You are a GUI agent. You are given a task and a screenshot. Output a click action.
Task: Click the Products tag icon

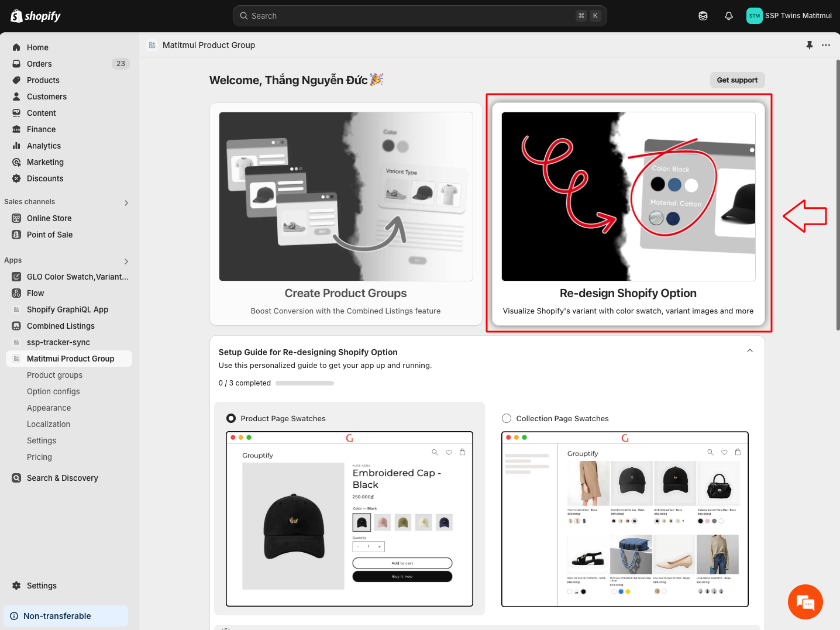coord(16,80)
